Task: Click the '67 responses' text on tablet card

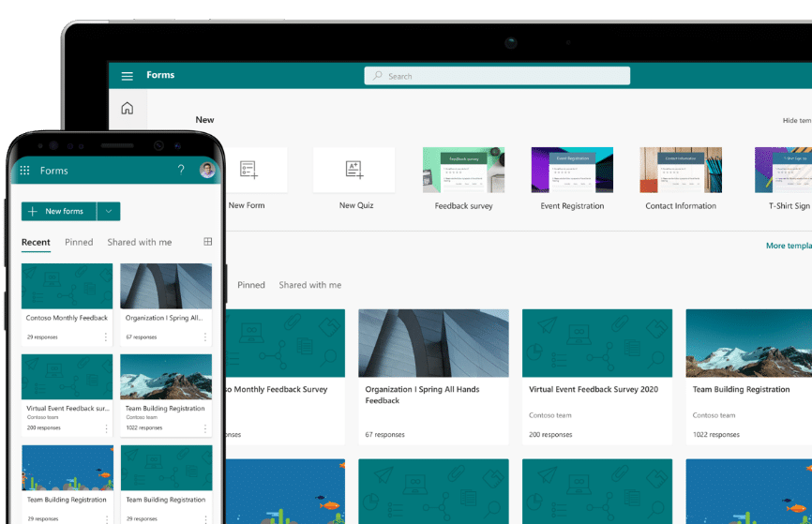Action: click(x=384, y=434)
